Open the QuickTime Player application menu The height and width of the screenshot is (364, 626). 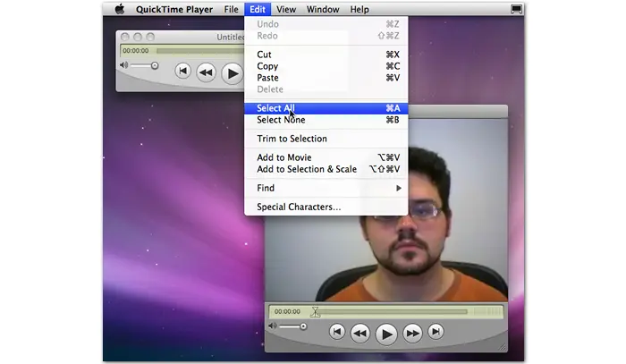click(x=174, y=9)
